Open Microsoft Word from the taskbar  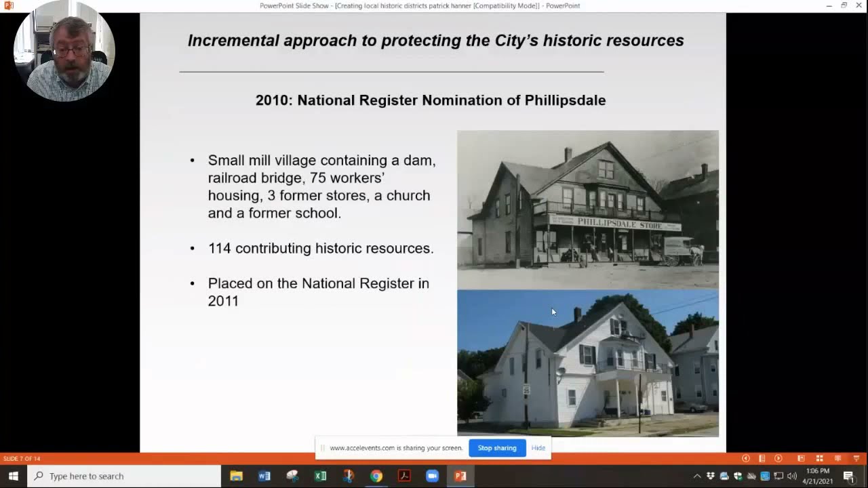(264, 476)
